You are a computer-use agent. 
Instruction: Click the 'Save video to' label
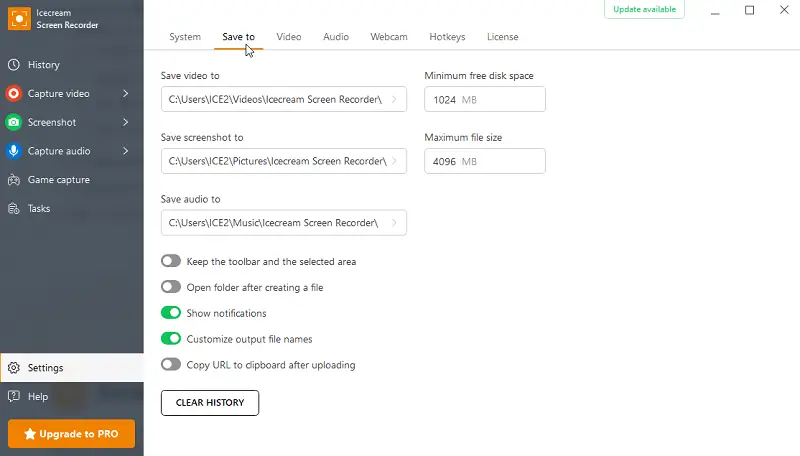point(190,75)
